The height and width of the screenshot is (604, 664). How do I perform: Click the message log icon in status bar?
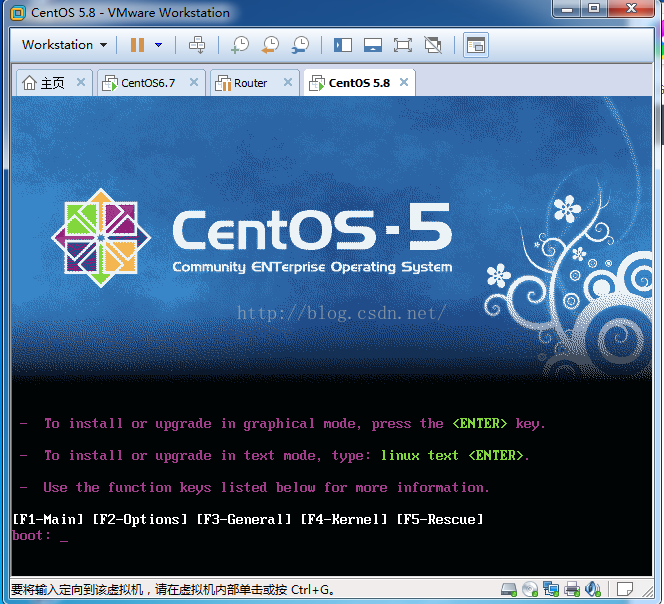pos(625,589)
